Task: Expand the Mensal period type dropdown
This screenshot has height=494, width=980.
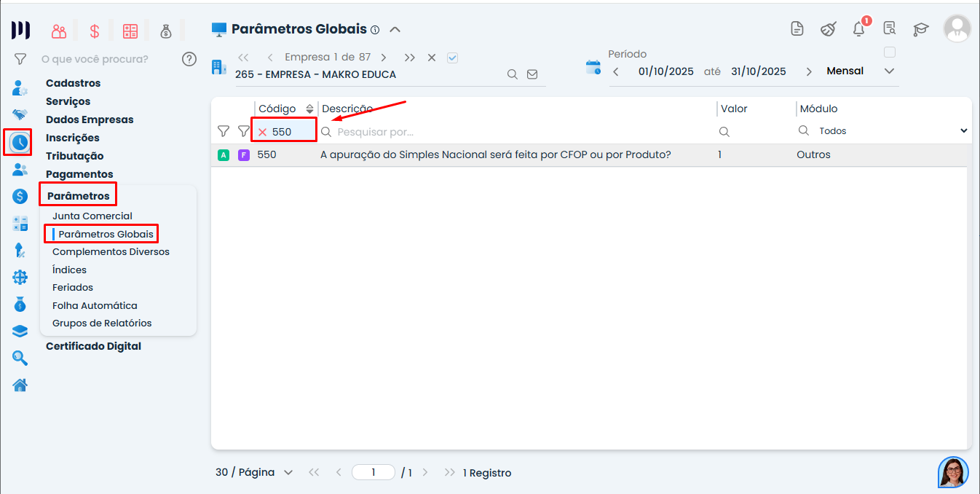Action: coord(888,71)
